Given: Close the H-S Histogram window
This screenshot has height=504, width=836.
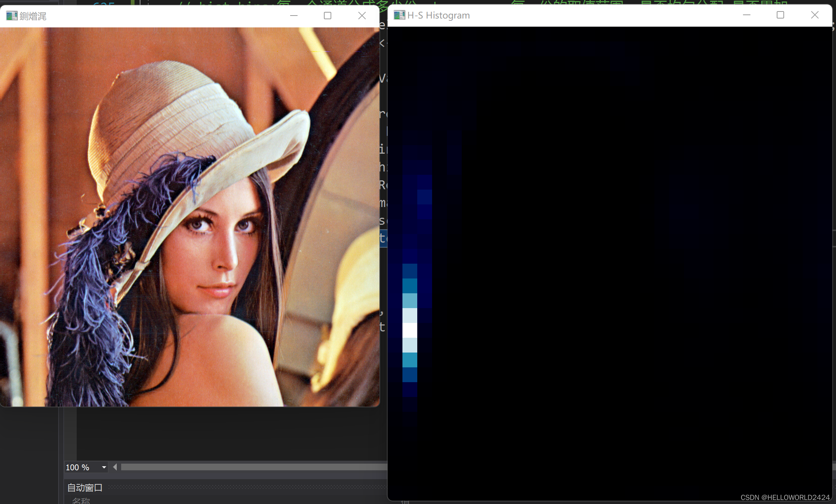Looking at the screenshot, I should (815, 15).
